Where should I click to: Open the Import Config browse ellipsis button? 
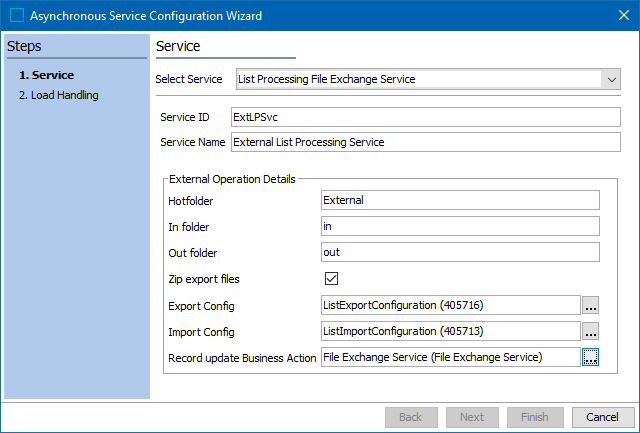pos(590,331)
